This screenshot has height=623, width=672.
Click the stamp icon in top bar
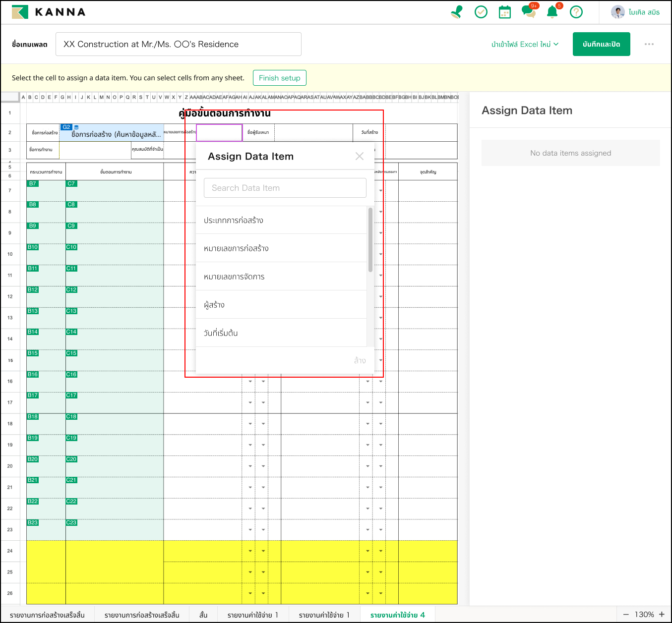click(x=457, y=12)
